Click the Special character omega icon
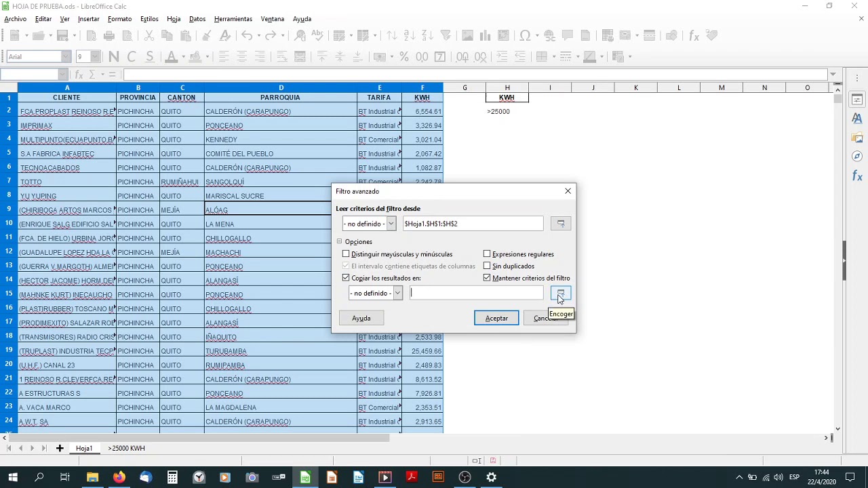Viewport: 868px width, 488px height. pos(525,35)
